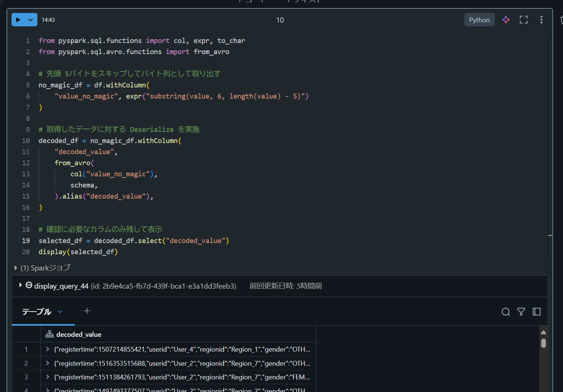Place cursor on display(selected_df) line
The height and width of the screenshot is (392, 563).
78,252
